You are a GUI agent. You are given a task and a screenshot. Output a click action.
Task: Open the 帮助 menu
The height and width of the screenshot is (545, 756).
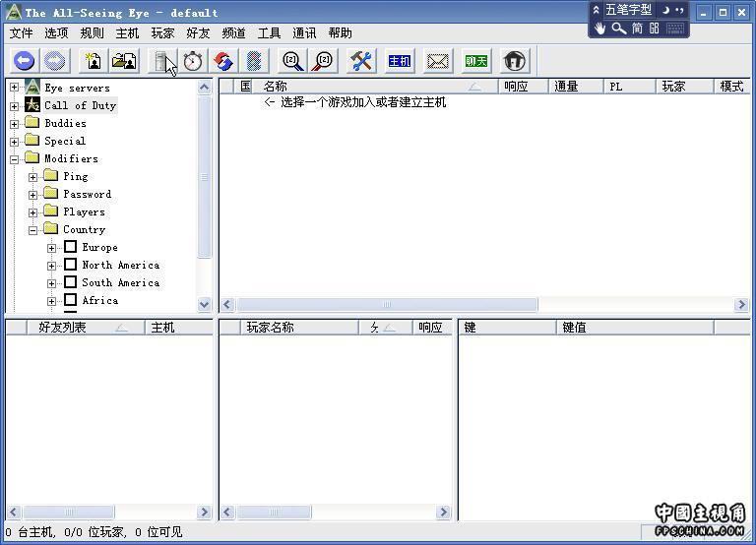(340, 32)
